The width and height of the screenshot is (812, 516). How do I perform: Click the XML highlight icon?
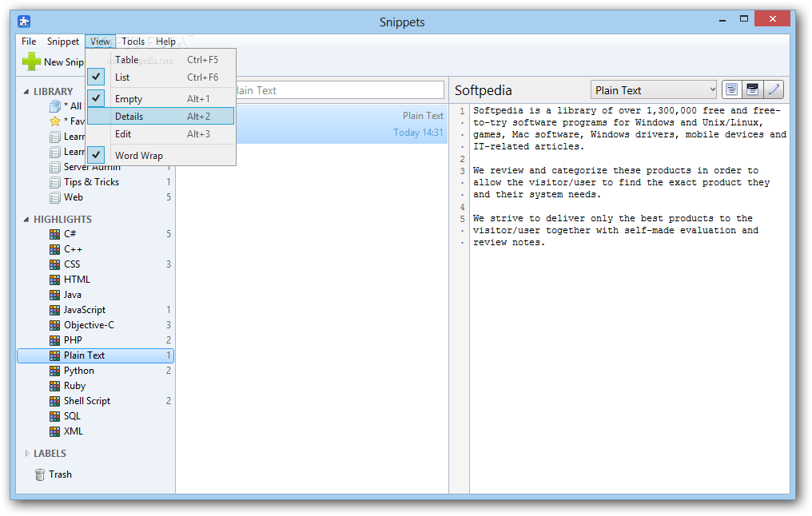tap(54, 431)
